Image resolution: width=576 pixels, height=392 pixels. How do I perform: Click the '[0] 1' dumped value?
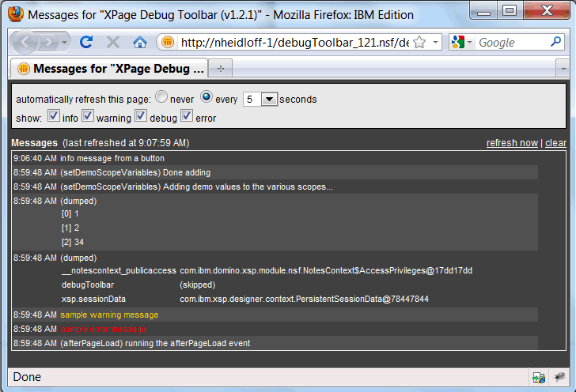pyautogui.click(x=70, y=213)
